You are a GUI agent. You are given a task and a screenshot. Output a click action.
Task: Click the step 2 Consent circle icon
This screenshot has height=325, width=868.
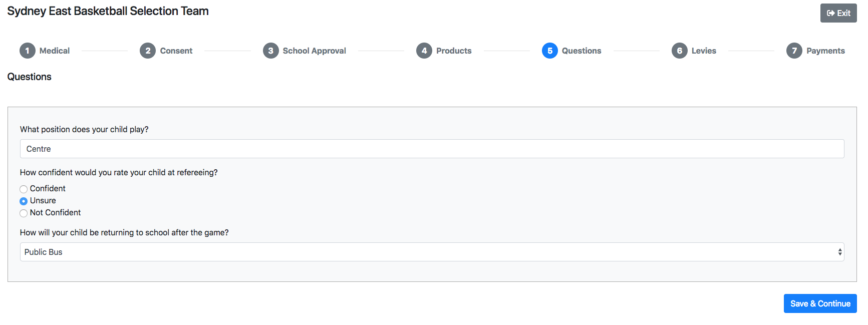point(148,51)
